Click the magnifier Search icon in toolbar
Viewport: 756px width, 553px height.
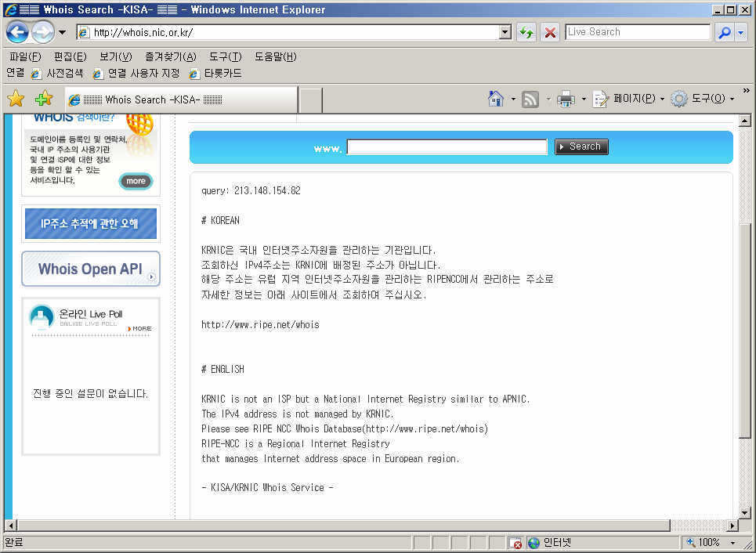click(x=724, y=32)
